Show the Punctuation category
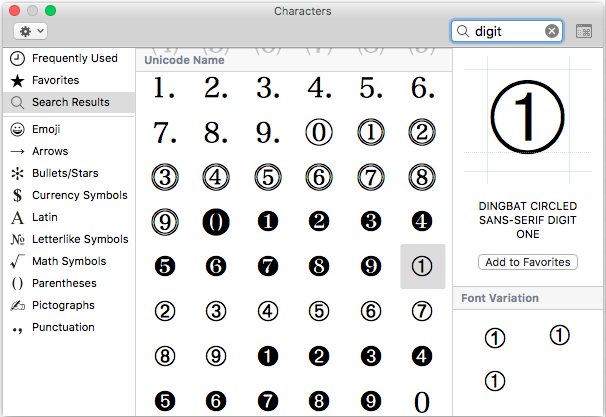 pyautogui.click(x=69, y=328)
